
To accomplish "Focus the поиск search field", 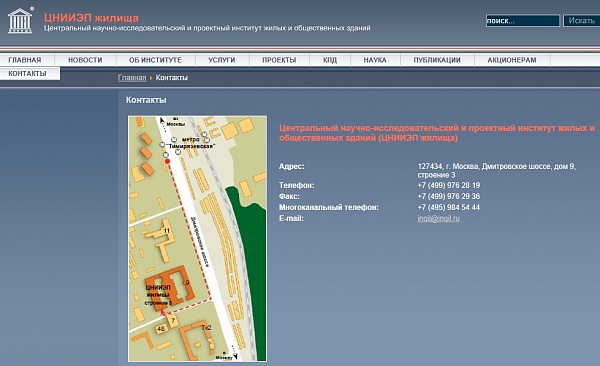I will point(522,21).
